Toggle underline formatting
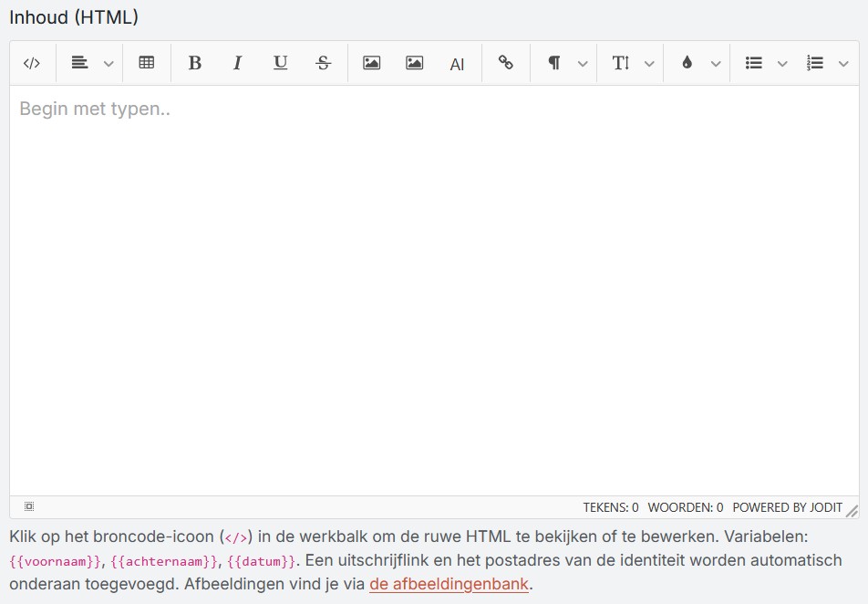Screen dimensions: 868x604 [281, 63]
